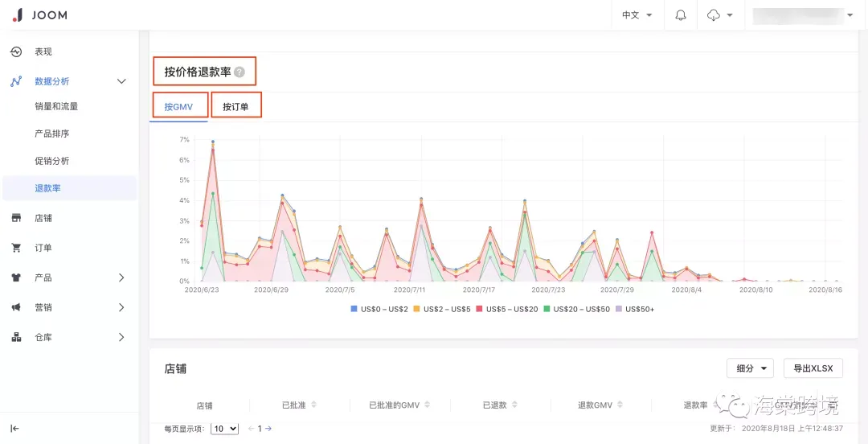Open the 细分 breakdown dropdown
The height and width of the screenshot is (444, 868).
[750, 368]
